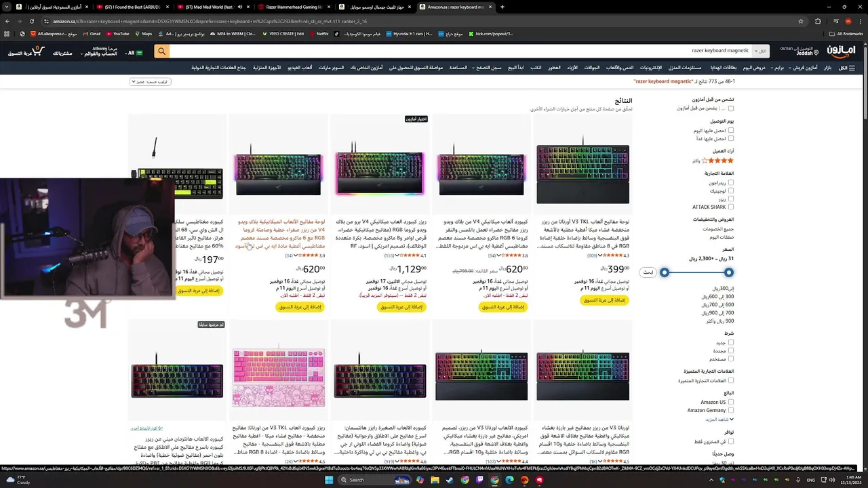This screenshot has height=488, width=868.
Task: Check 'احصل عليها غداً' delivery filter
Action: click(x=731, y=138)
